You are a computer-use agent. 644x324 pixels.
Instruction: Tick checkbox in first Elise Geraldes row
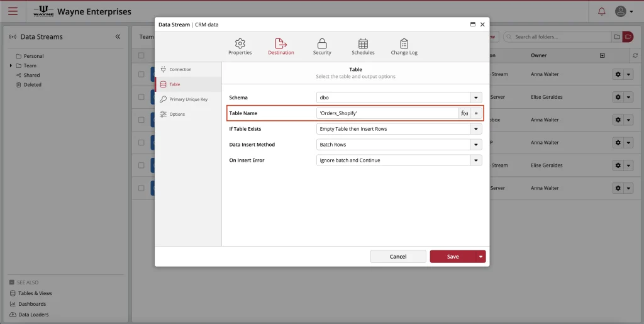[x=142, y=97]
